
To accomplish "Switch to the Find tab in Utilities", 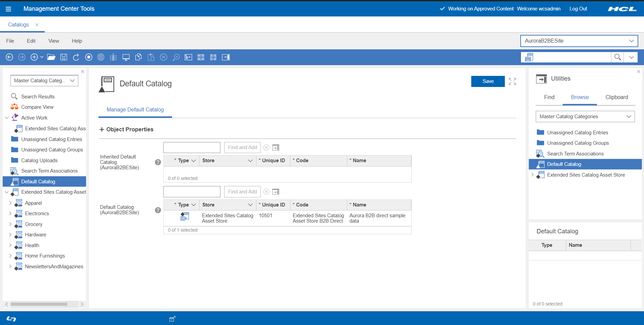I will tap(549, 97).
